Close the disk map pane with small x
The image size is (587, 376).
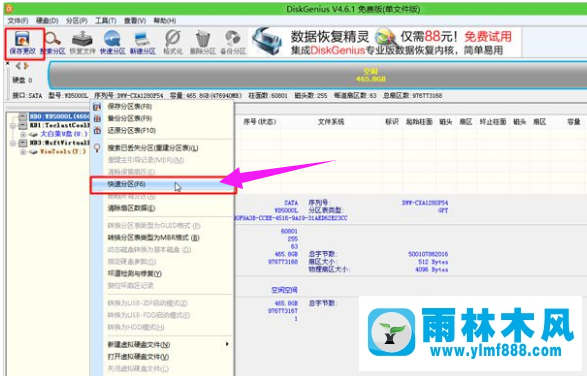[x=7, y=64]
